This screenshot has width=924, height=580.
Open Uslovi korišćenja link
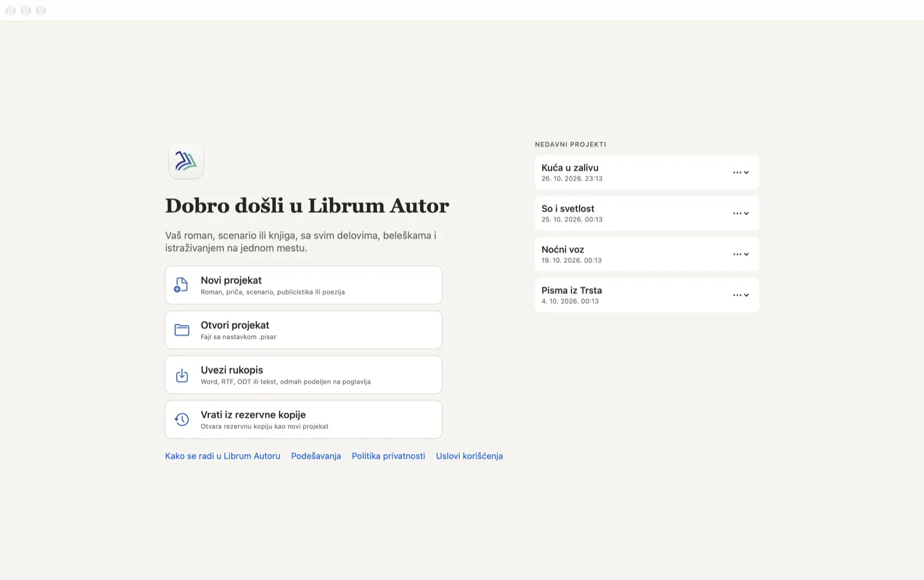click(x=470, y=456)
